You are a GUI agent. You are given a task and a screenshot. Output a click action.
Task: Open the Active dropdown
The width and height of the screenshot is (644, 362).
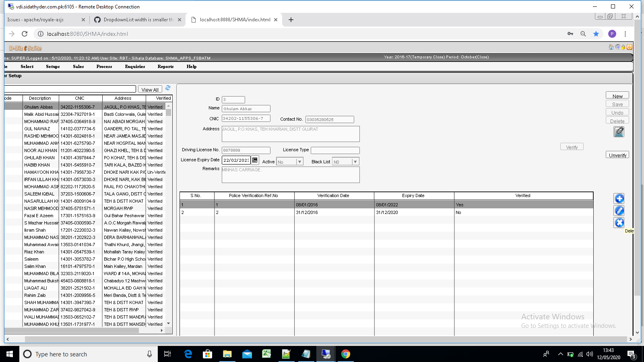[299, 161]
